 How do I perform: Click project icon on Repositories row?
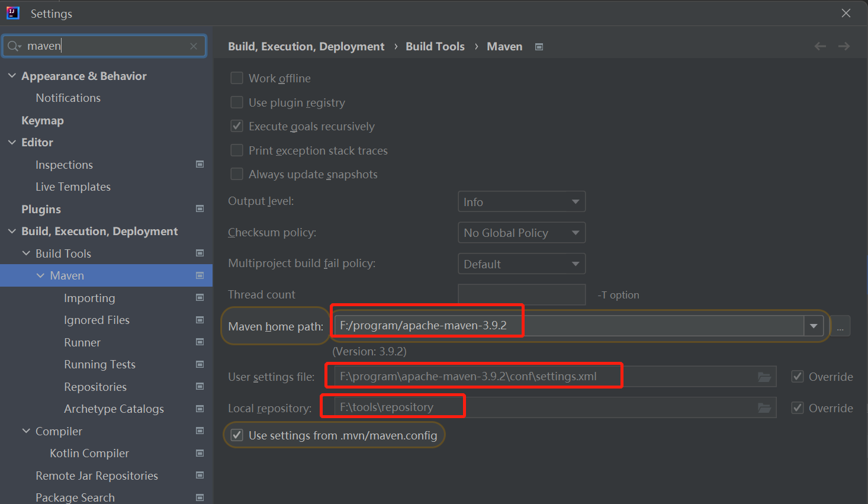coord(200,386)
